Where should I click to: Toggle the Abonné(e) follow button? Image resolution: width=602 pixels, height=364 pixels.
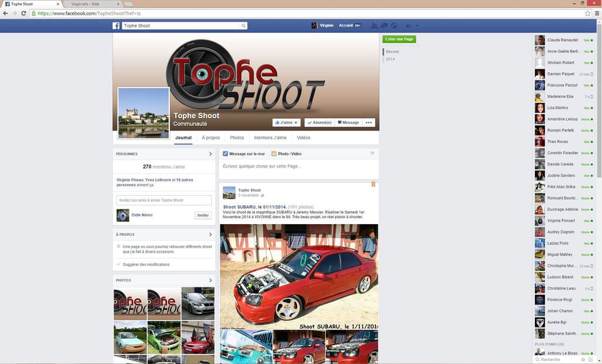pos(319,123)
